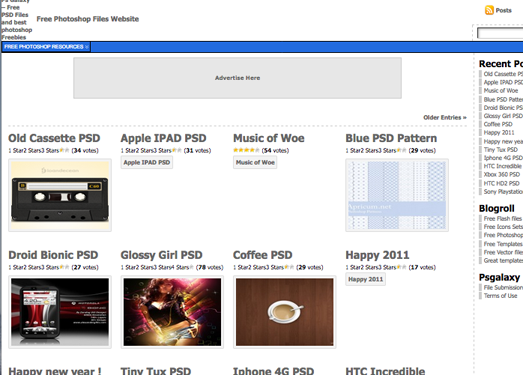Open Free Flash files blogroll link

pos(503,219)
